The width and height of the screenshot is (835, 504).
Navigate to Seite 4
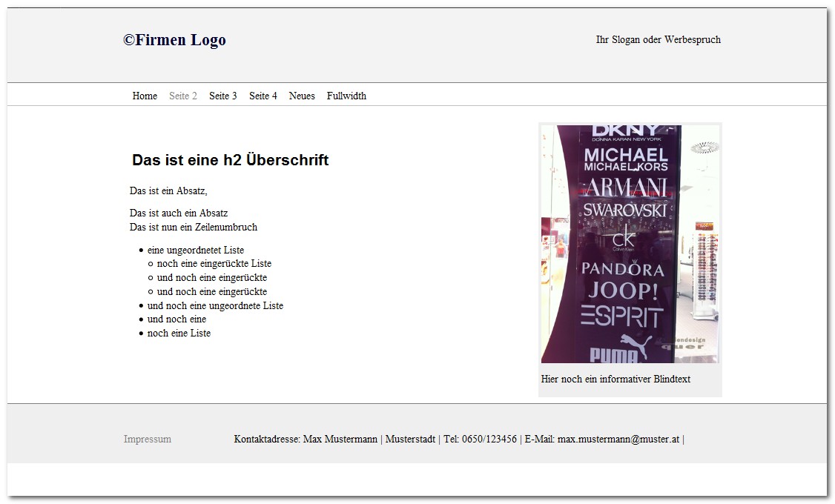pyautogui.click(x=263, y=96)
